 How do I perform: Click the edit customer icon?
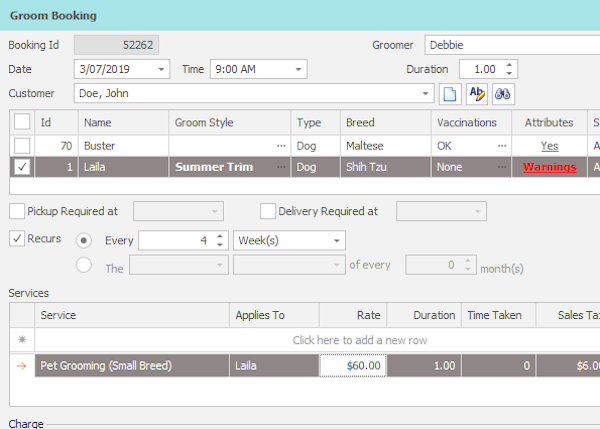477,94
